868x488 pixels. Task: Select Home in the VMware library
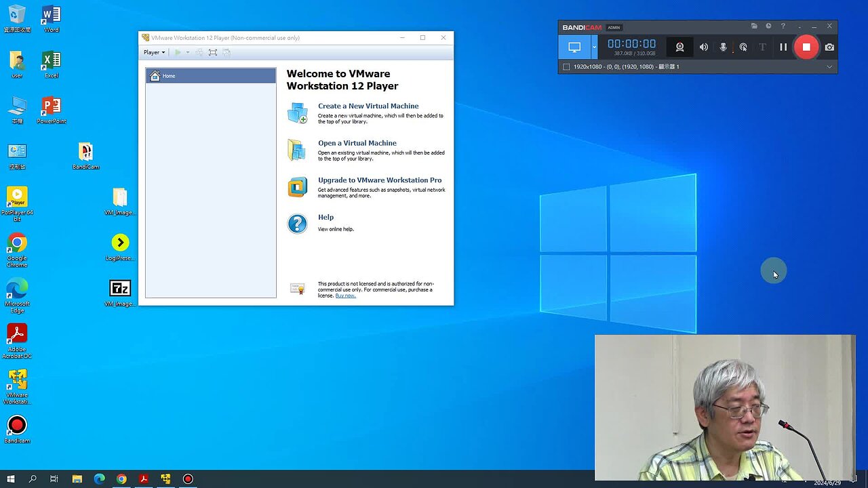(x=210, y=76)
